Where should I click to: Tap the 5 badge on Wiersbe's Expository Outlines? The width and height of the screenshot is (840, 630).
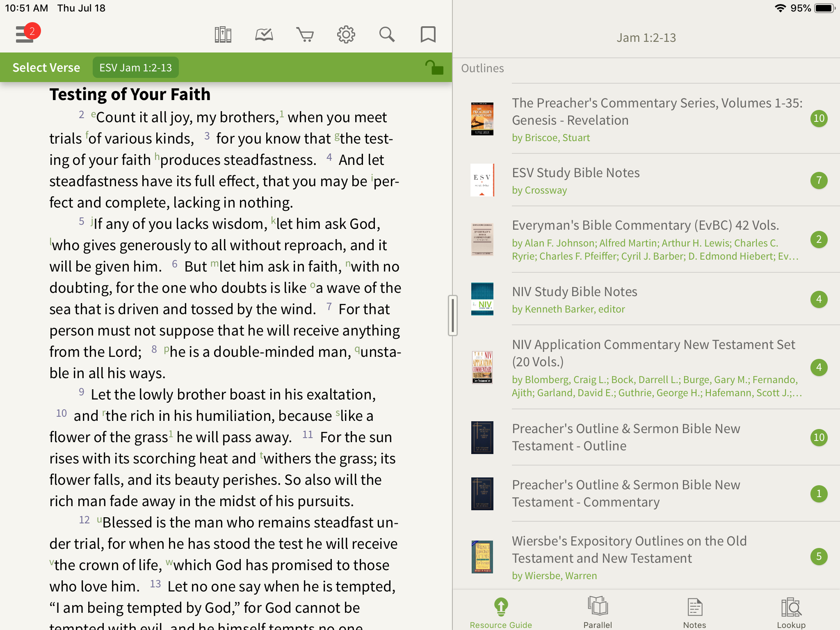819,557
